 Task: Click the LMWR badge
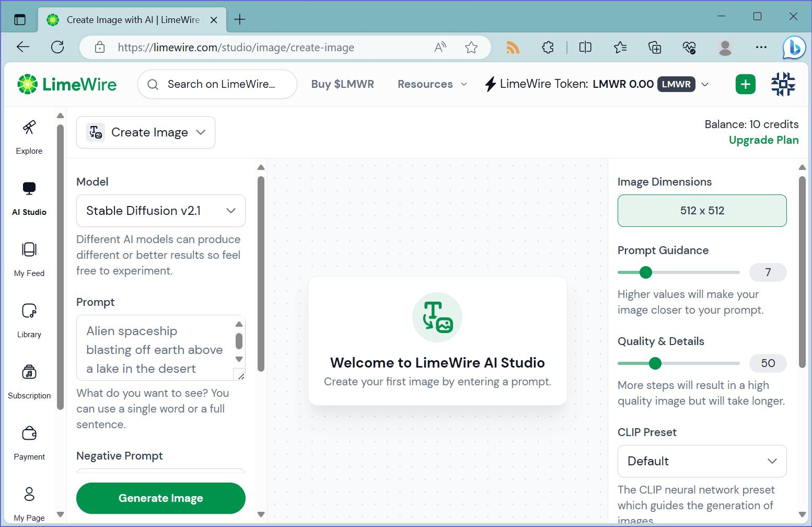[676, 84]
